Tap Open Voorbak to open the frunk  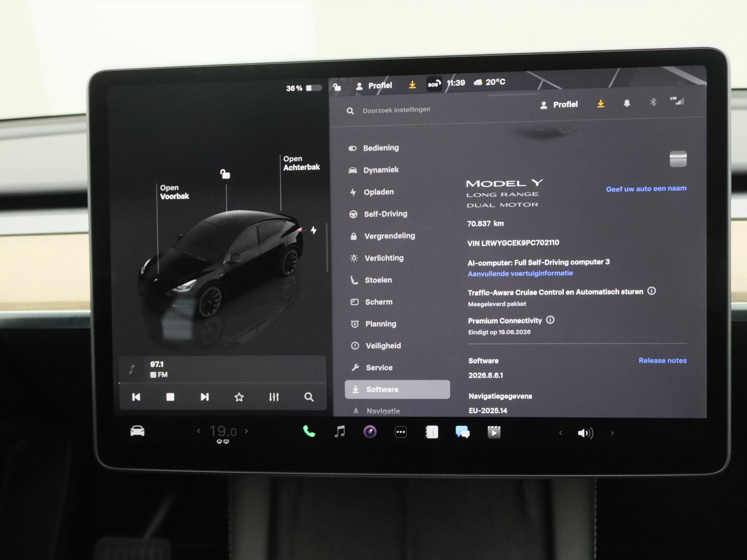point(174,192)
